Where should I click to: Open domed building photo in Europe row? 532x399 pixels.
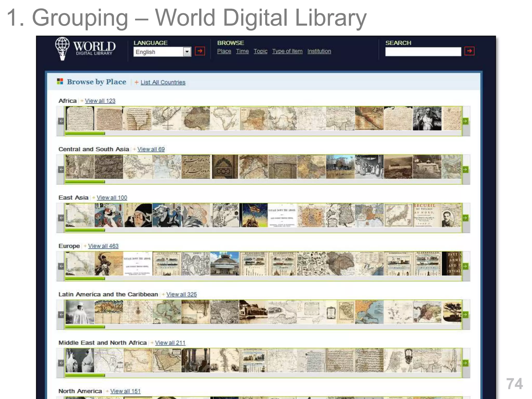(224, 264)
